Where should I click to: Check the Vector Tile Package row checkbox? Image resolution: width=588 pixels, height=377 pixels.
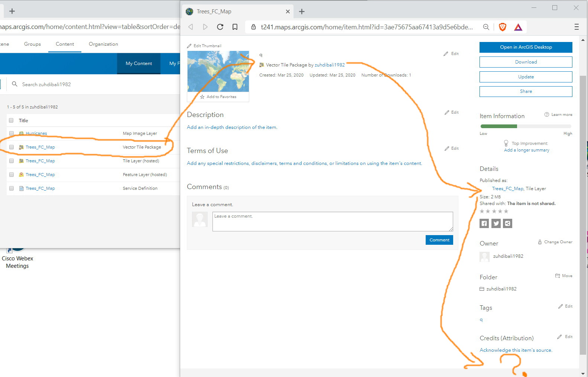[x=12, y=147]
